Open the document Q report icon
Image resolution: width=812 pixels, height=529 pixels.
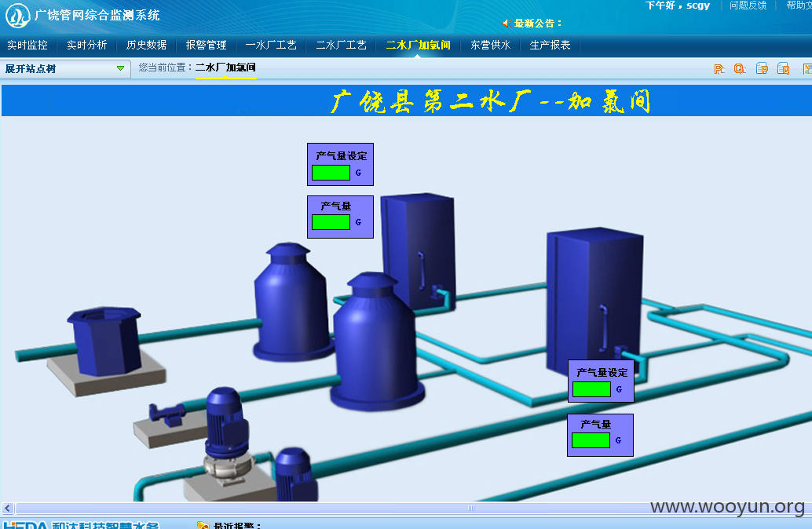783,69
